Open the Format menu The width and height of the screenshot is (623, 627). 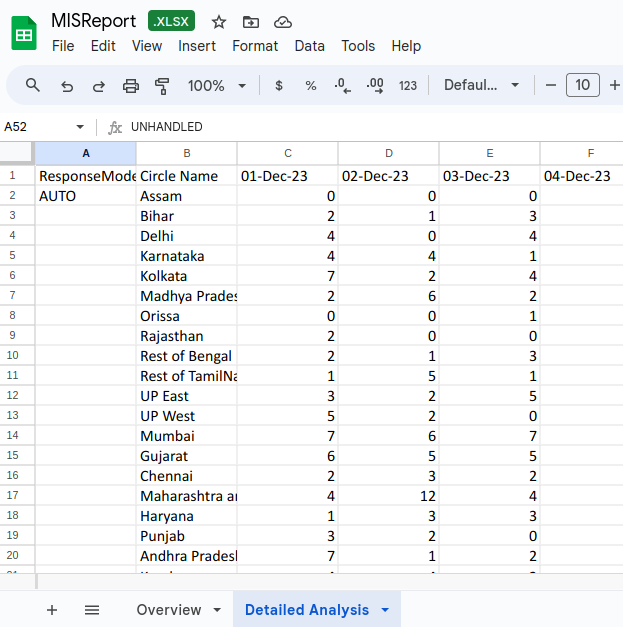[x=255, y=46]
